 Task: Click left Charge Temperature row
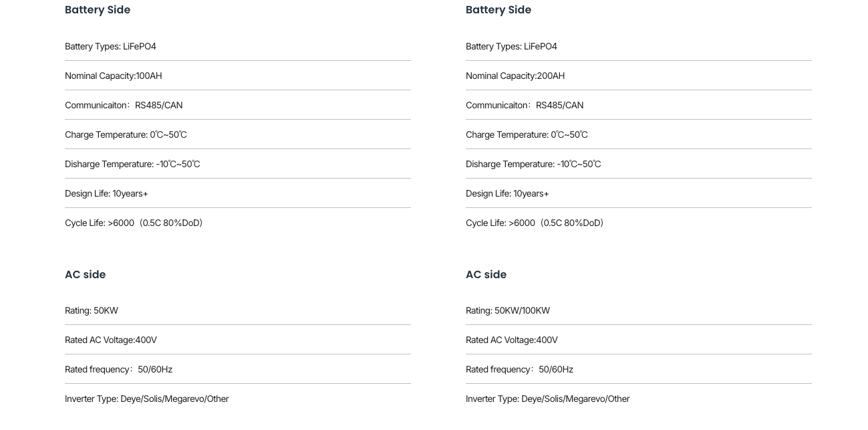point(238,134)
